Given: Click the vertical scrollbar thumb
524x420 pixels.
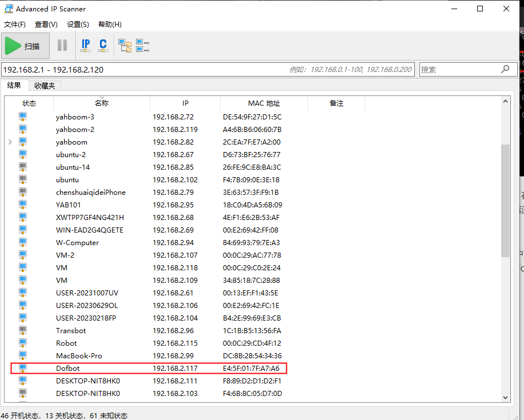Looking at the screenshot, I should [x=505, y=201].
